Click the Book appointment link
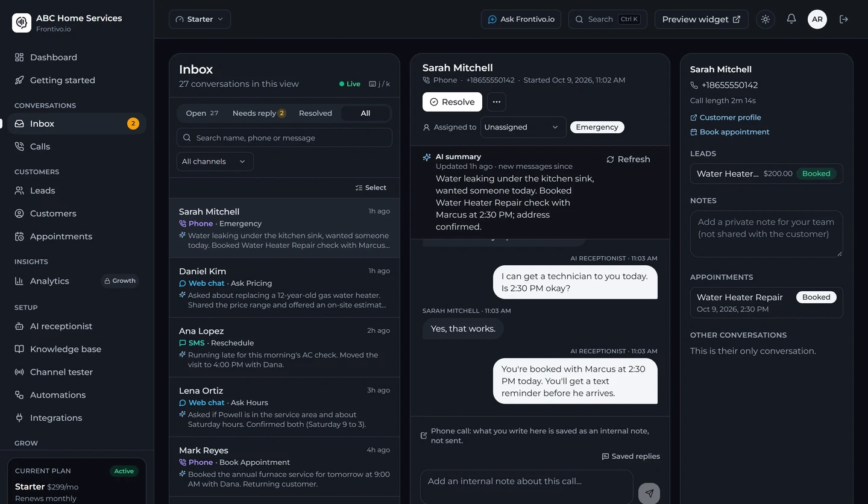The height and width of the screenshot is (504, 868). tap(729, 132)
